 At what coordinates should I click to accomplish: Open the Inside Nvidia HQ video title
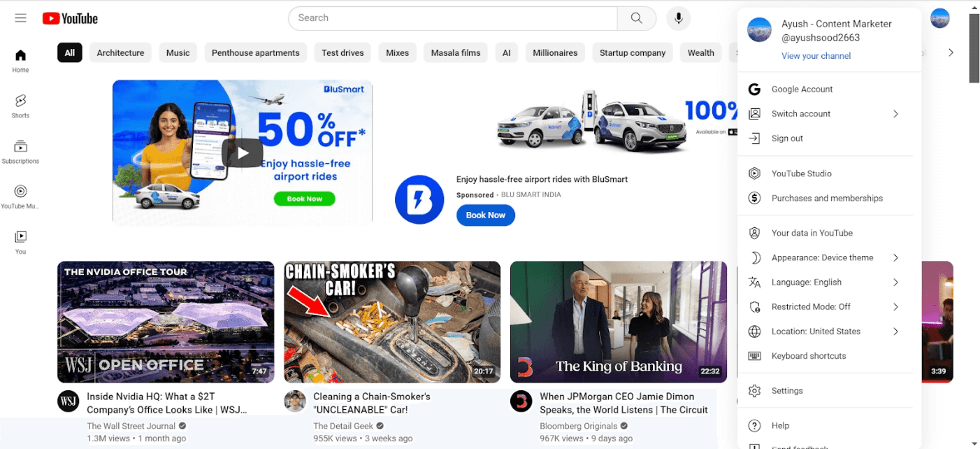coord(167,403)
